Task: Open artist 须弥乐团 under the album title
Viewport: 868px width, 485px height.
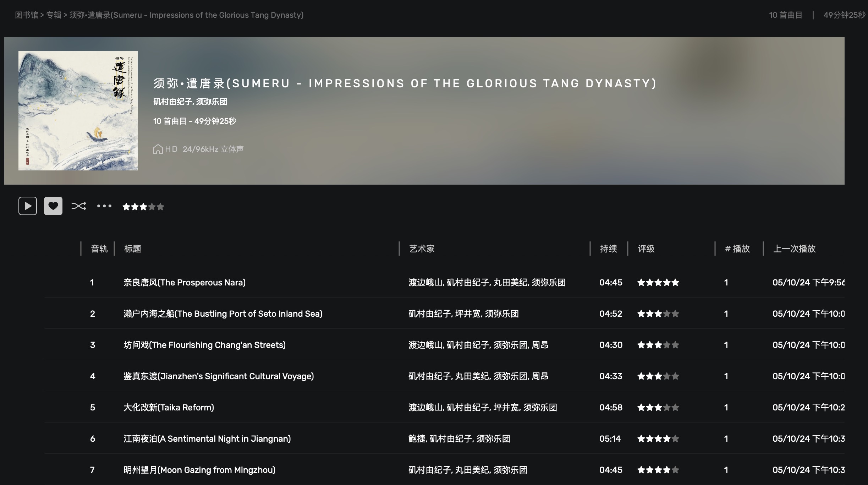Action: pos(211,102)
